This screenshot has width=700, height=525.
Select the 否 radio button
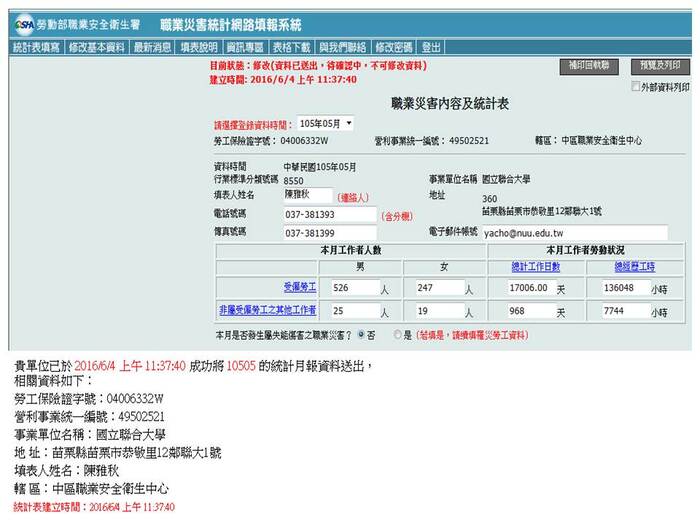tap(361, 335)
